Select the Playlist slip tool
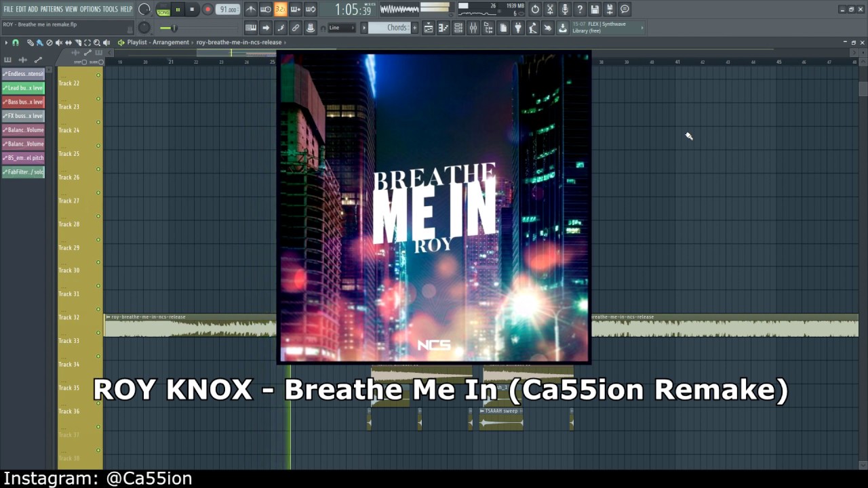868x488 pixels. click(x=68, y=43)
